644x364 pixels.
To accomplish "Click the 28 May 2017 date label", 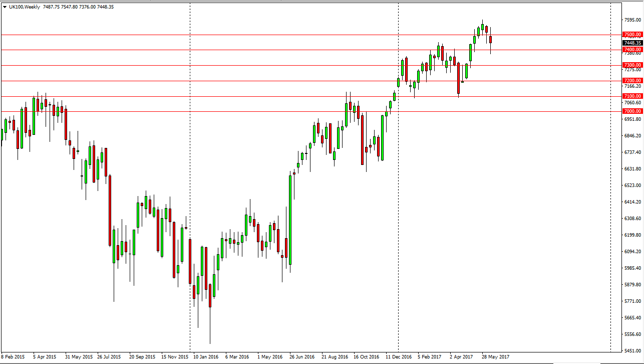I will 496,357.
